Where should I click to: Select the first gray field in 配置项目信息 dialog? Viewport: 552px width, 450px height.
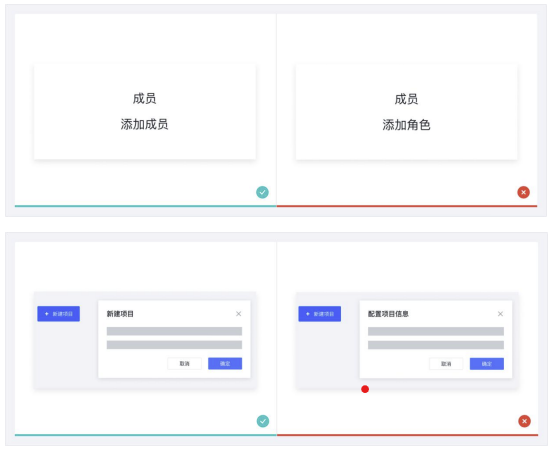[436, 331]
